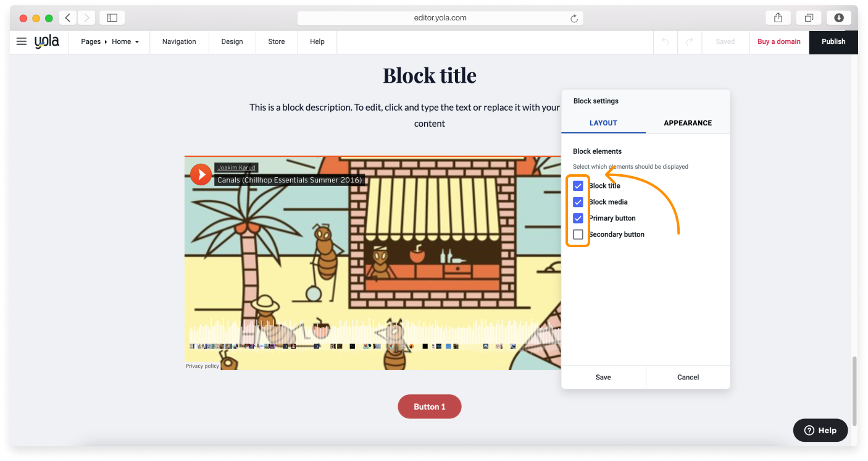The height and width of the screenshot is (461, 868).
Task: Uncheck the Block media element
Action: point(578,202)
